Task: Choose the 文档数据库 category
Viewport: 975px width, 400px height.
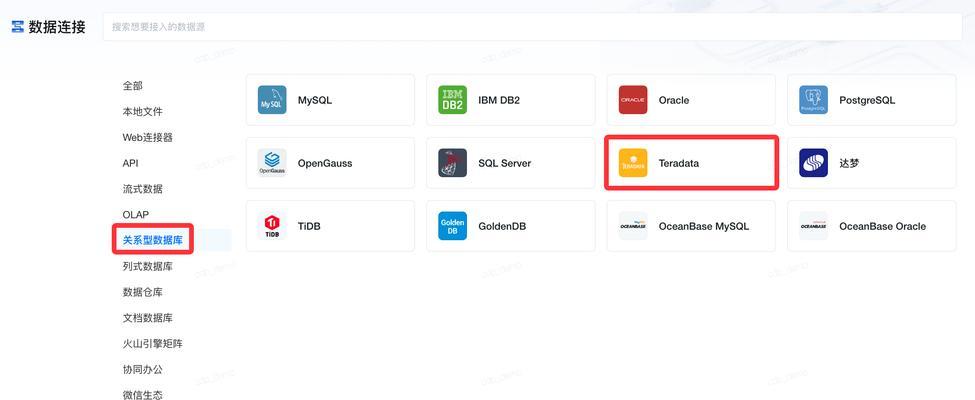Action: pyautogui.click(x=147, y=318)
